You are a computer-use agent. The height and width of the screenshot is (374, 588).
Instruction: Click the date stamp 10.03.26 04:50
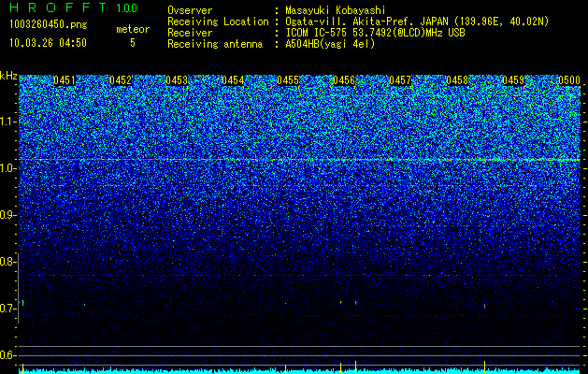(x=48, y=43)
